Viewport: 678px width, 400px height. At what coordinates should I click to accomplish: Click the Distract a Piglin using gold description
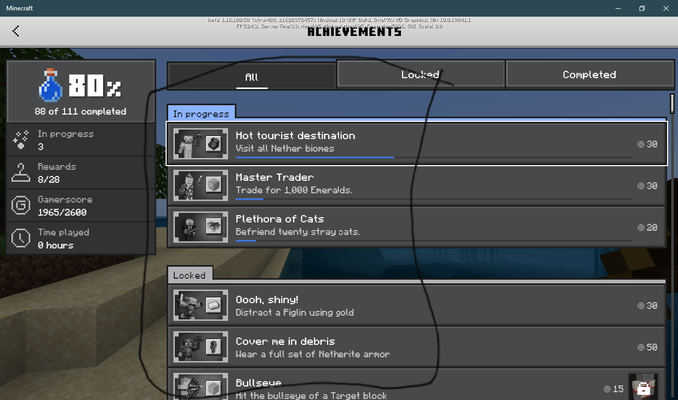294,312
